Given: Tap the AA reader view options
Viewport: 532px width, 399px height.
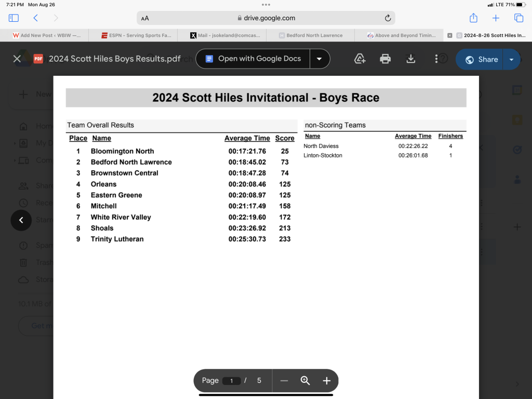Looking at the screenshot, I should pos(145,18).
